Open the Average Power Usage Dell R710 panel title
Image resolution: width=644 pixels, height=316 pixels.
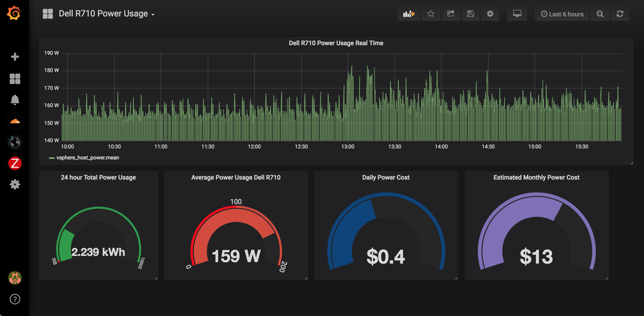(236, 178)
